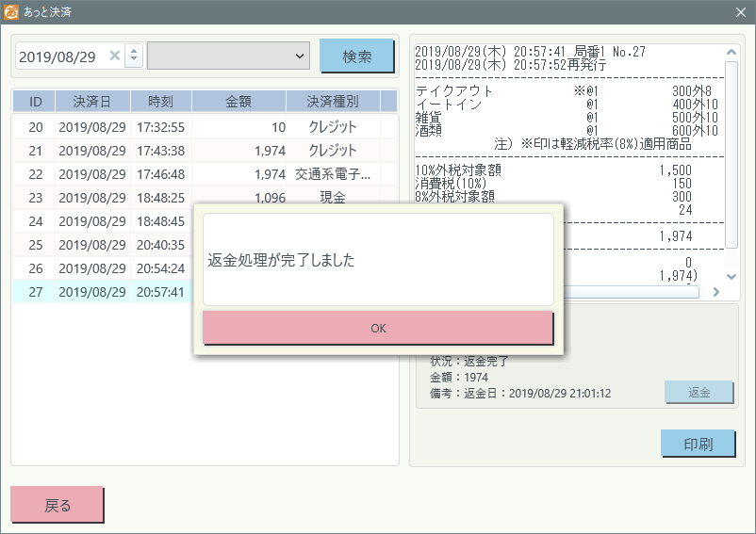This screenshot has width=756, height=534.
Task: Clear the date field with the X icon
Action: point(115,57)
